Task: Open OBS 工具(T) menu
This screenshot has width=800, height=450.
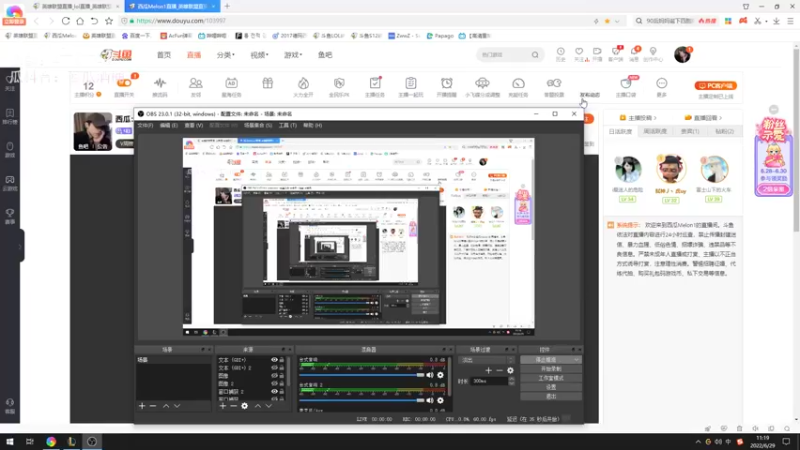Action: [x=288, y=126]
